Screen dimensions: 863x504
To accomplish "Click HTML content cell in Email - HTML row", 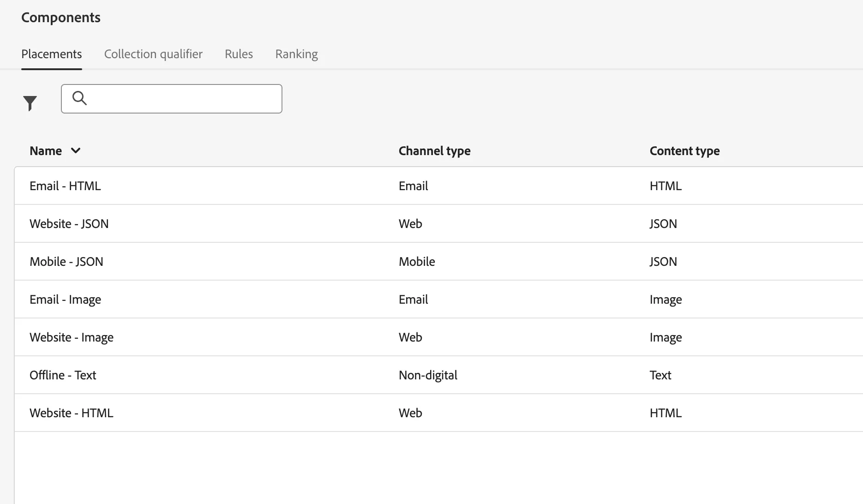I will click(665, 186).
